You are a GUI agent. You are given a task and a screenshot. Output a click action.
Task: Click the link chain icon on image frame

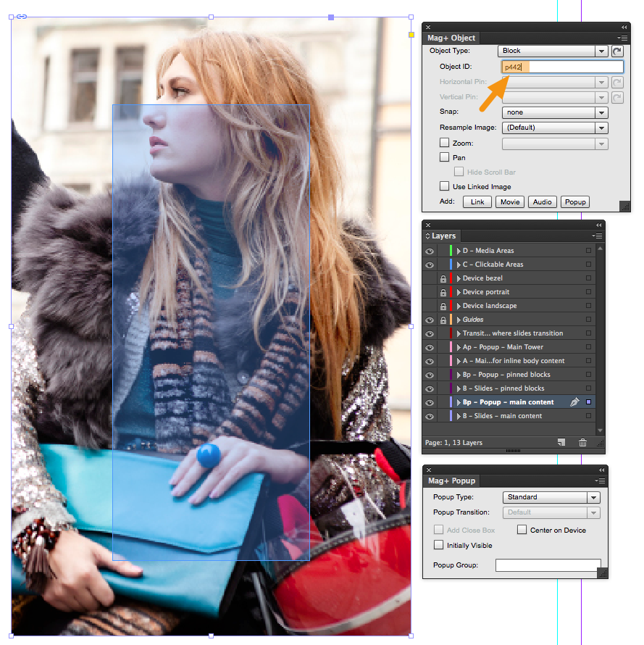point(22,17)
